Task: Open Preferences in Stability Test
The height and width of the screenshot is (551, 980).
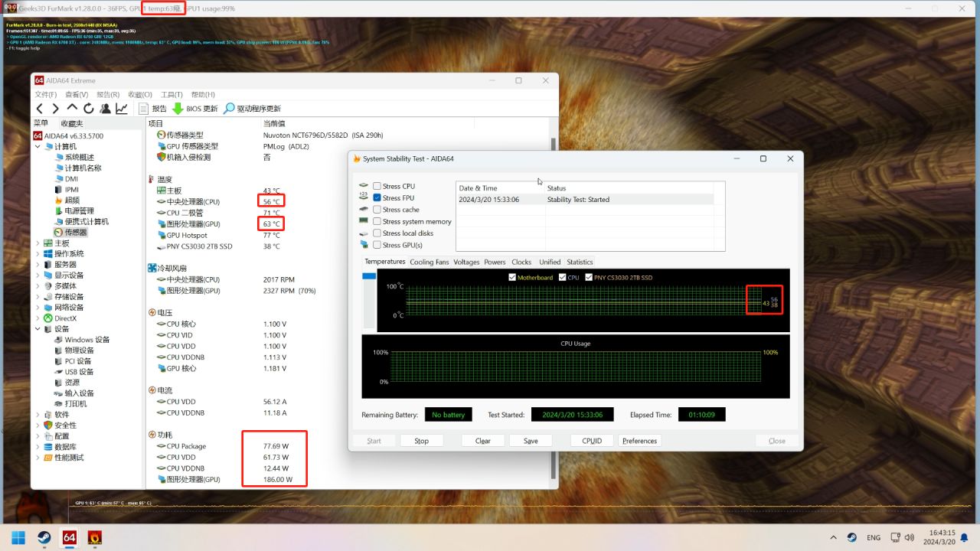Action: [639, 441]
